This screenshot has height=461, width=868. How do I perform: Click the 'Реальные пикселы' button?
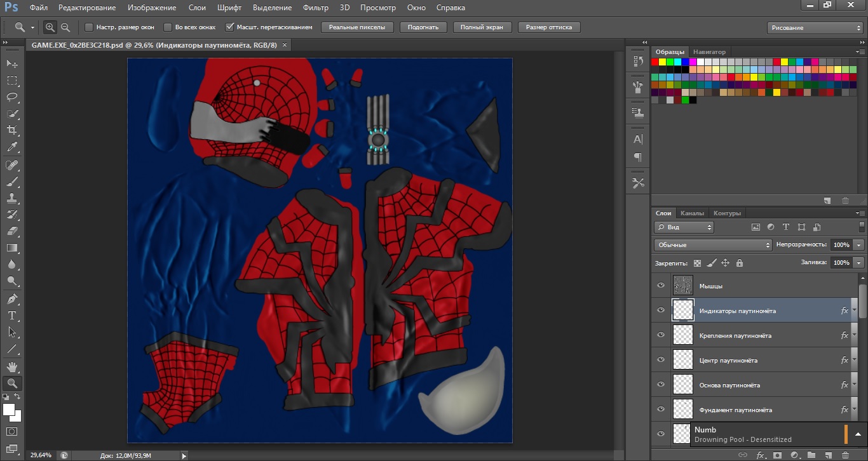pos(357,27)
